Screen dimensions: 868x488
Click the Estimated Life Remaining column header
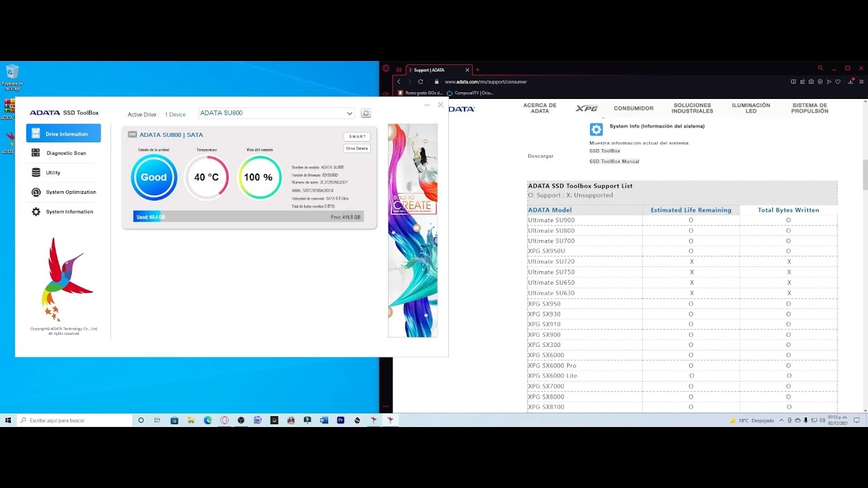[691, 210]
